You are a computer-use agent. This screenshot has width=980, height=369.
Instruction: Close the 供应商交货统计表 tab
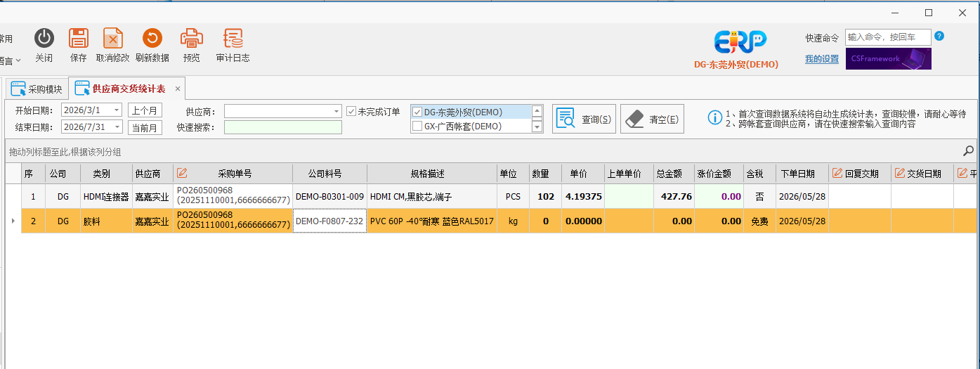pyautogui.click(x=178, y=89)
